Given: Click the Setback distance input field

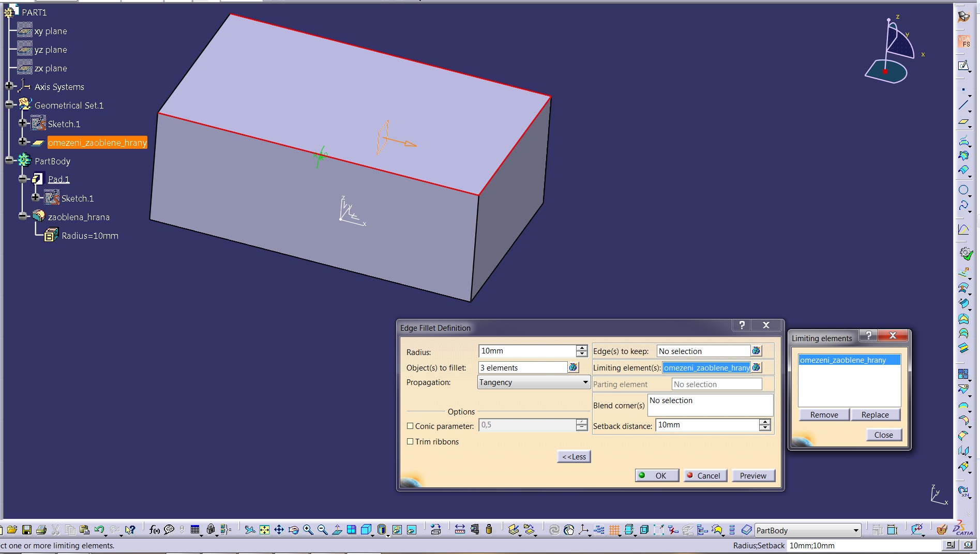Looking at the screenshot, I should coord(706,425).
